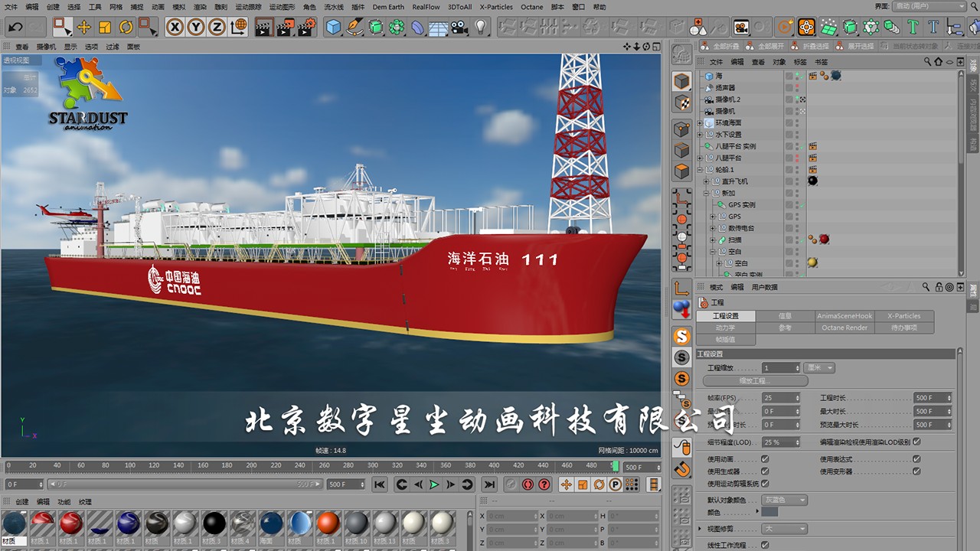Play the animation forward

(434, 484)
